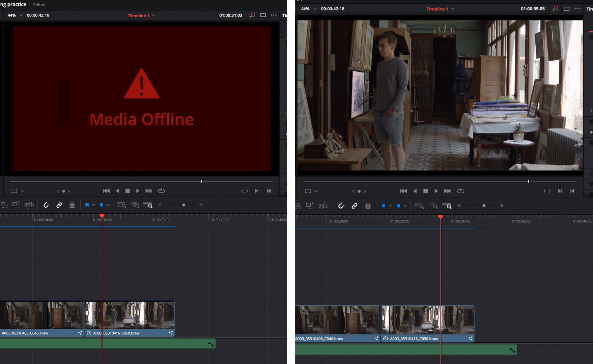Play in reverse in the right viewer
Image resolution: width=593 pixels, height=364 pixels.
tap(415, 191)
